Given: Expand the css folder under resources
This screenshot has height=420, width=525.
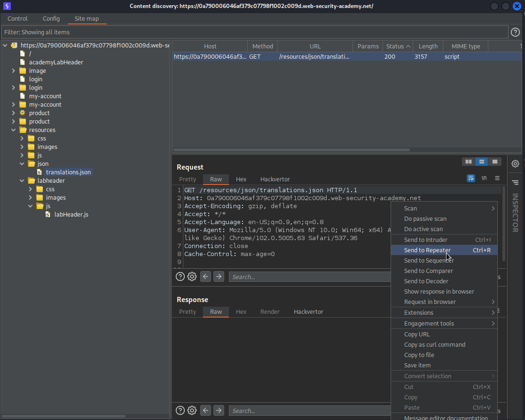Looking at the screenshot, I should (x=22, y=138).
